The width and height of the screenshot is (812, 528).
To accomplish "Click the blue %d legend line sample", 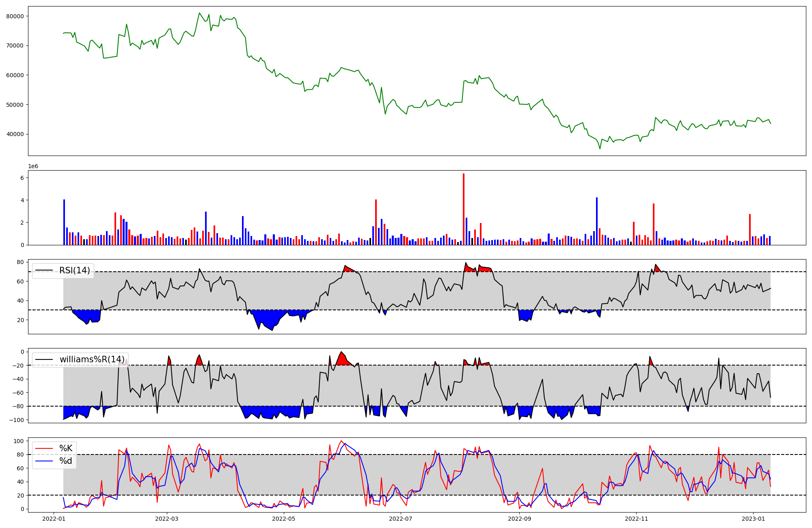I will click(44, 461).
